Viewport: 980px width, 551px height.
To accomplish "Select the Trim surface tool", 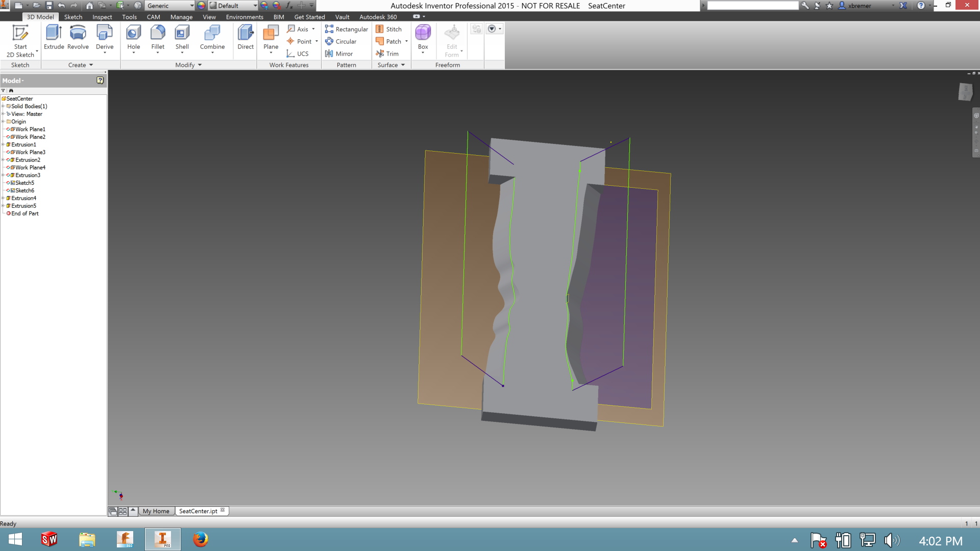I will 387,54.
